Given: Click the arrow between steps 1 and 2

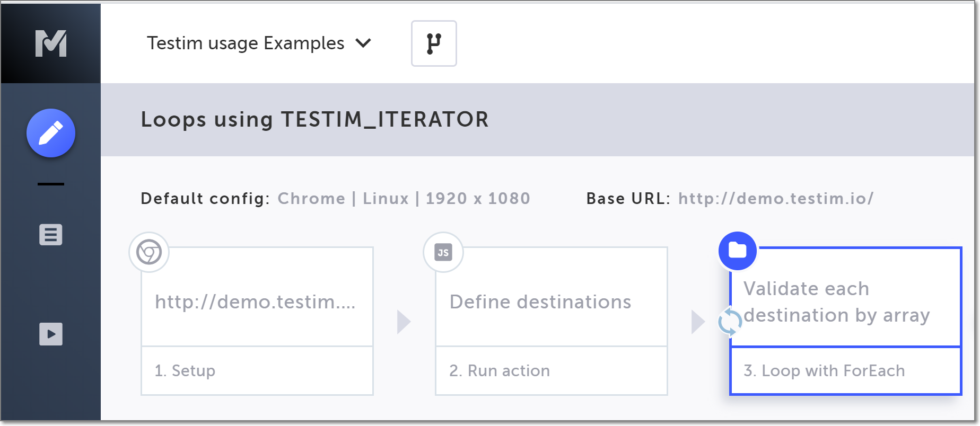Looking at the screenshot, I should coord(404,322).
